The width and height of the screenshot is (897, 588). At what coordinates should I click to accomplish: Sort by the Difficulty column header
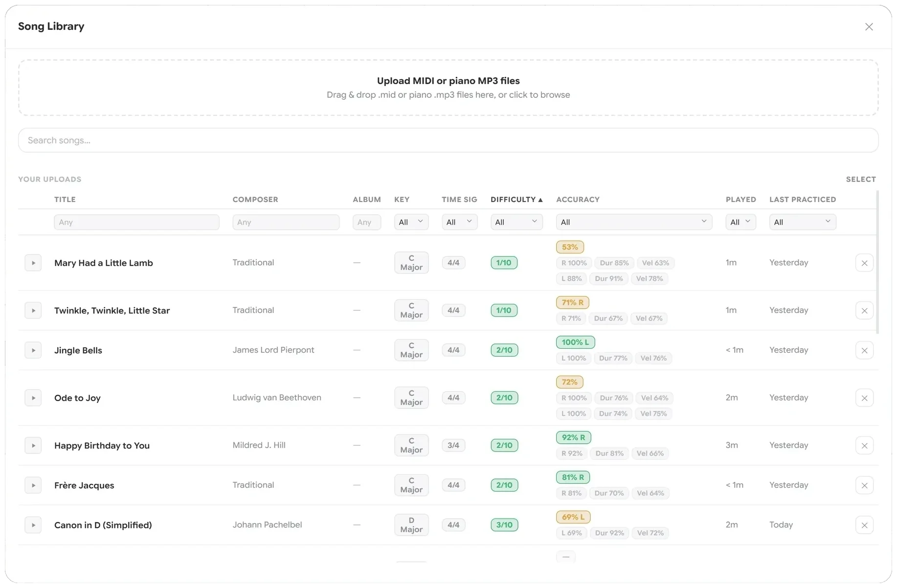(x=516, y=200)
